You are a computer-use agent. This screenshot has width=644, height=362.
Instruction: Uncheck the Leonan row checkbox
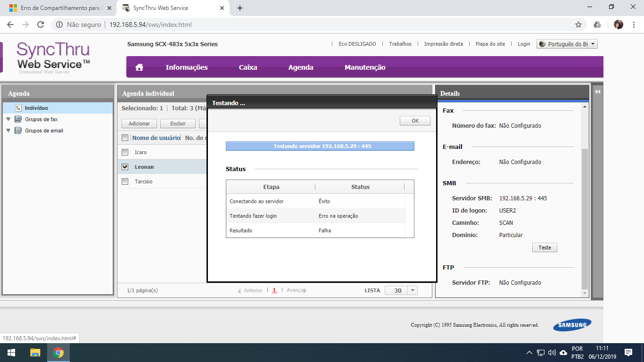pos(125,167)
